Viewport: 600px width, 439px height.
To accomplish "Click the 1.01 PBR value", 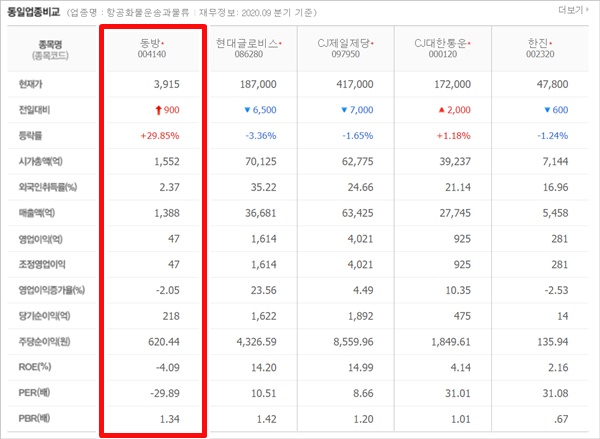I will pos(461,419).
